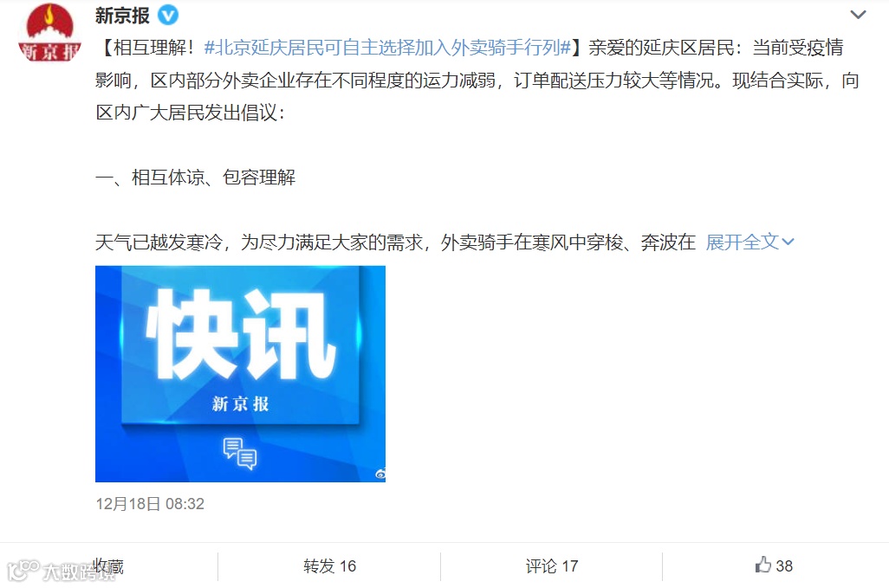Open hashtag 北京延庆居民可自主选择加入外卖骑手行列
Viewport: 889px width, 588px height.
(387, 48)
